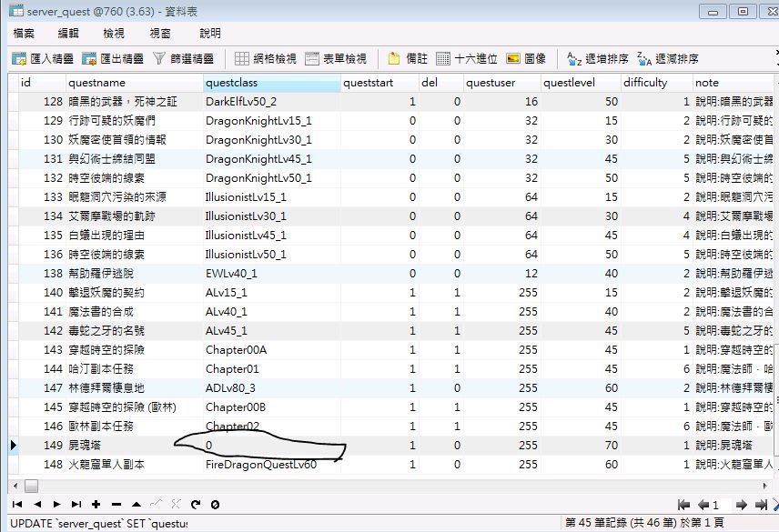Maximize the server_quest window
This screenshot has height=532, width=779.
[743, 12]
